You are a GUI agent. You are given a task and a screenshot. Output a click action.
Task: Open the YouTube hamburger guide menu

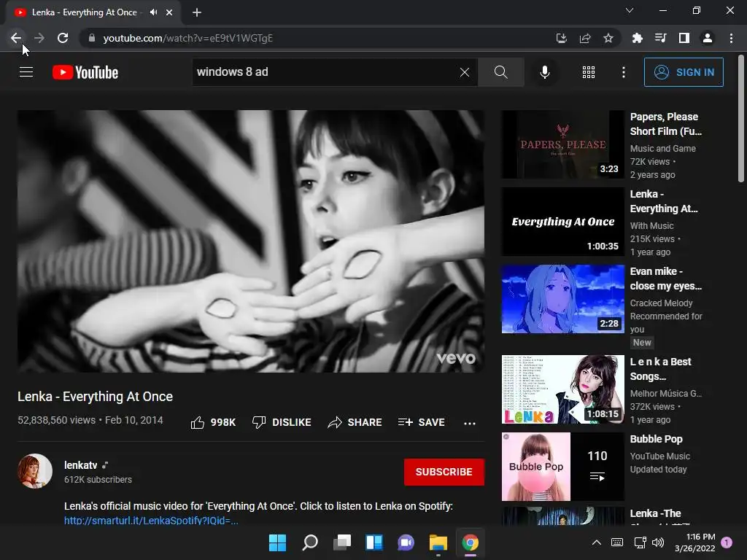coord(26,72)
